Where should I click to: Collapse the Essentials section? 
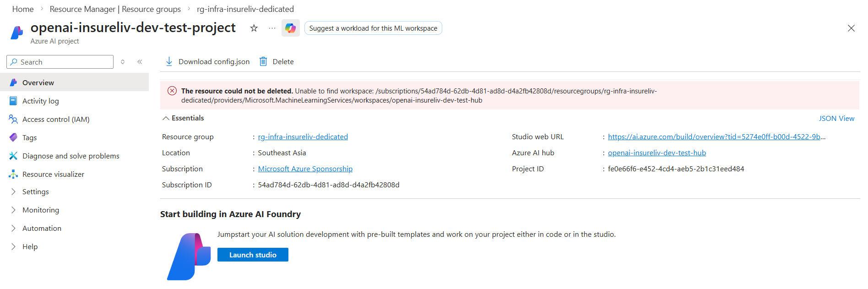coord(166,118)
